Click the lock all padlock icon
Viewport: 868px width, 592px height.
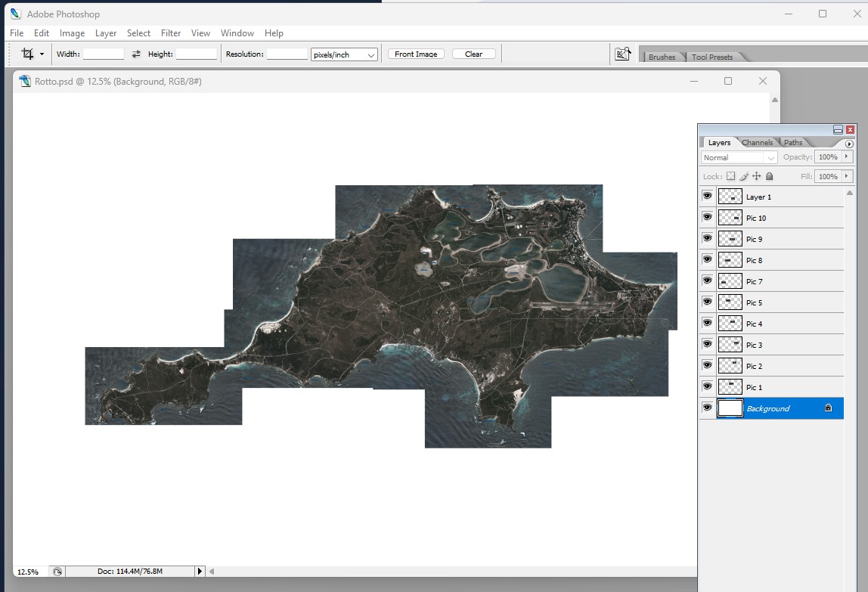click(769, 176)
